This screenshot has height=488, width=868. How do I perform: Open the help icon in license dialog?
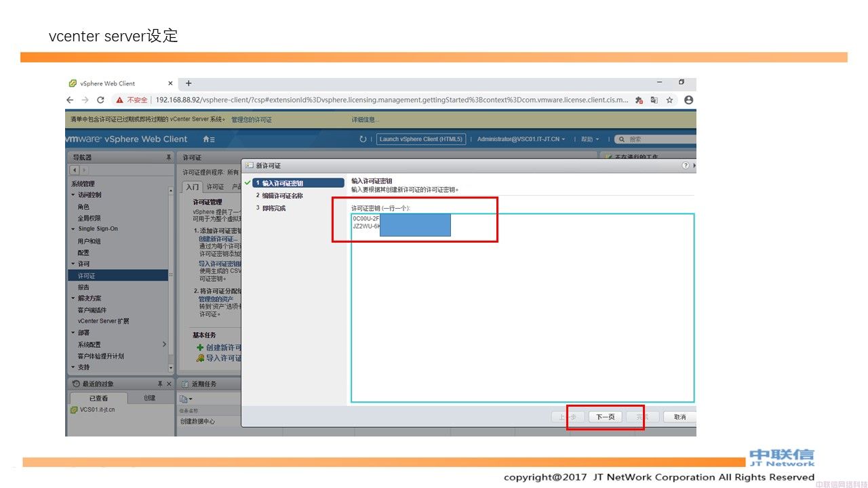pos(685,165)
